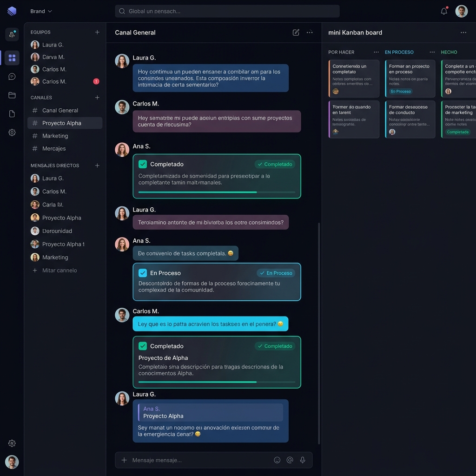Add attachment with message plus icon
Screen dimensions: 476x476
[x=124, y=460]
